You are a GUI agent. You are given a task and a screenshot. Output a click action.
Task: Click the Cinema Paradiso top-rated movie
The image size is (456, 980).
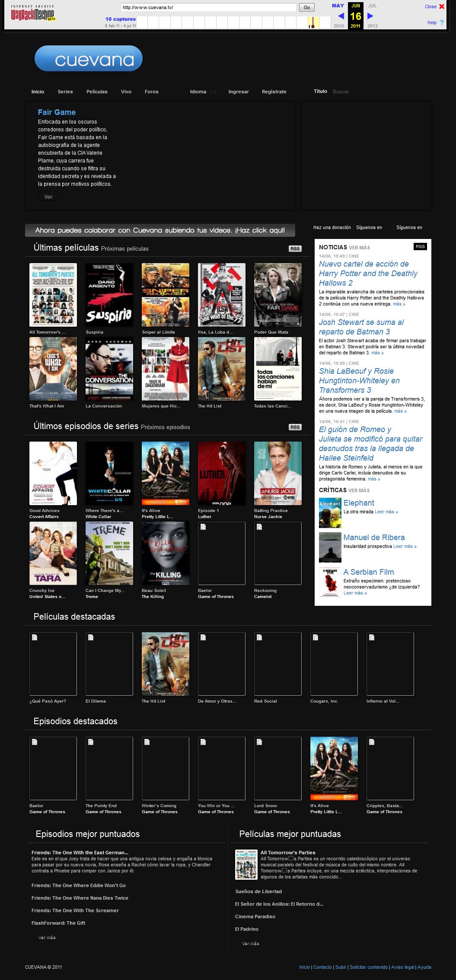pyautogui.click(x=255, y=916)
